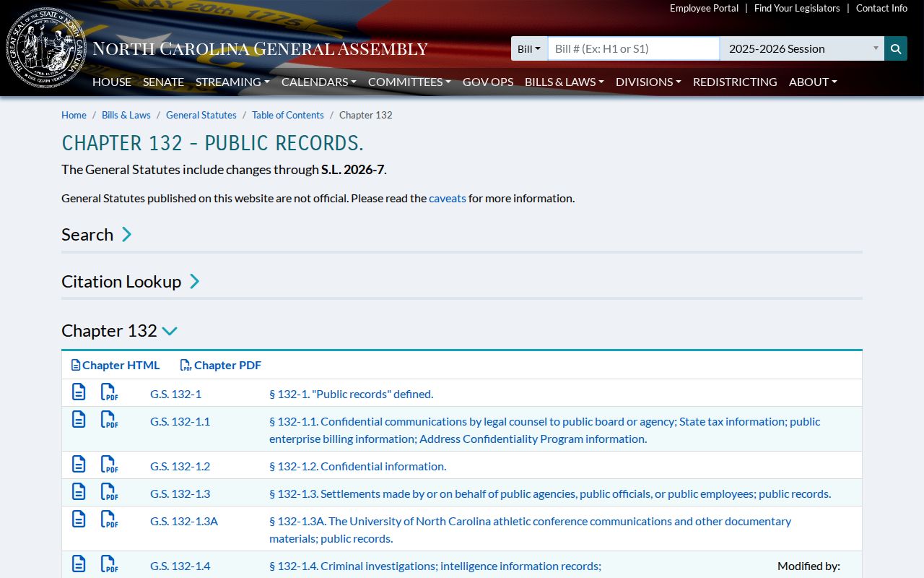This screenshot has width=924, height=578.
Task: Open PDF icon for G.S. 132-1
Action: click(109, 392)
